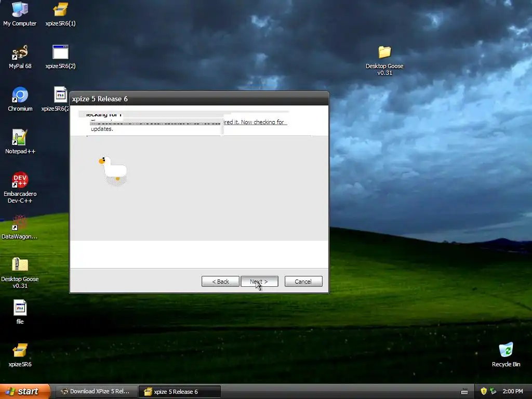The image size is (532, 399).
Task: Click the Next button in xpize installer
Action: pos(259,281)
